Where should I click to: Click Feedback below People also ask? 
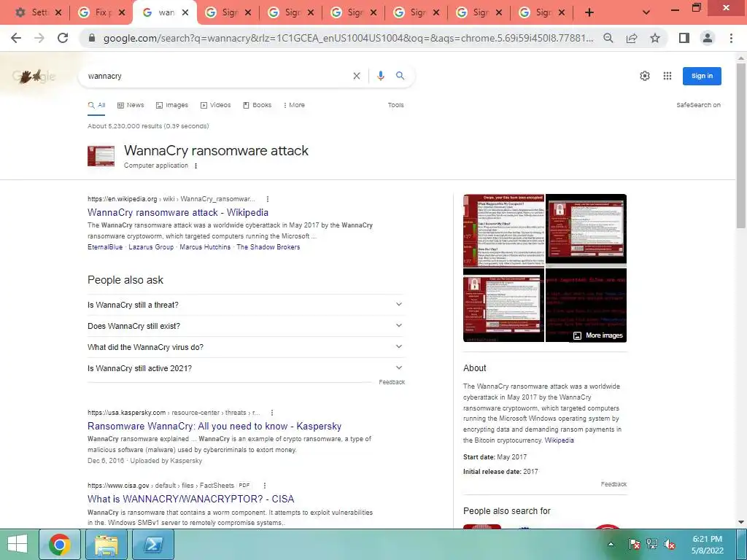392,382
